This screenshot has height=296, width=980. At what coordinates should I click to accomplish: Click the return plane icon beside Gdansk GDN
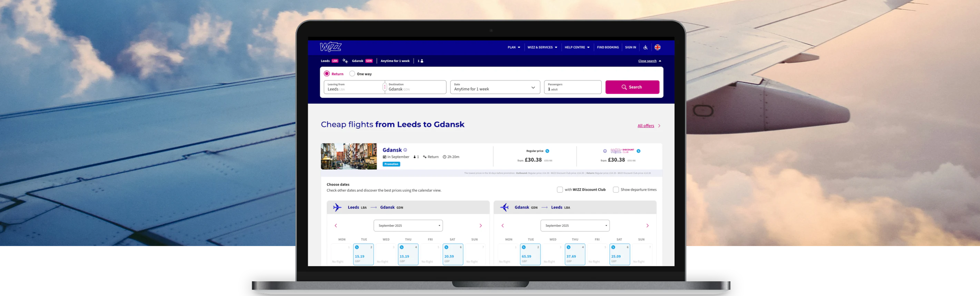[x=504, y=207]
